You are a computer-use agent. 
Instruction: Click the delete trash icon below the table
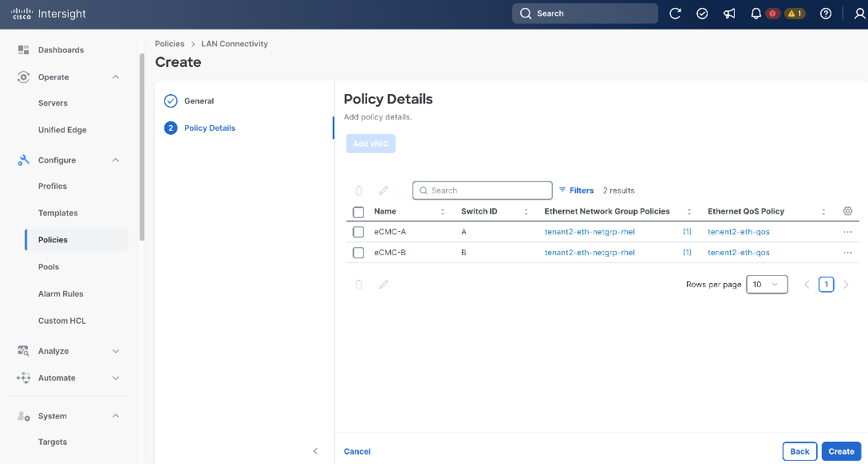[359, 285]
